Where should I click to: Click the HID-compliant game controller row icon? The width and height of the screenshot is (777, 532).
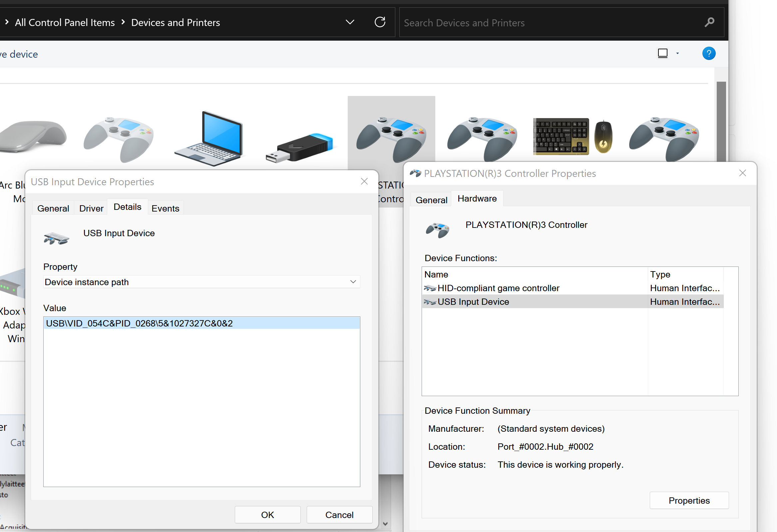[430, 288]
